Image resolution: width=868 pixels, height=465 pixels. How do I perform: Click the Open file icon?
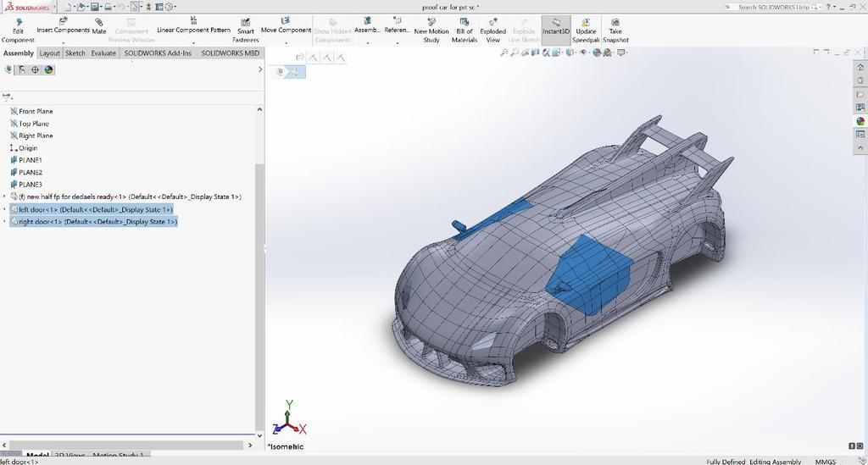click(81, 7)
